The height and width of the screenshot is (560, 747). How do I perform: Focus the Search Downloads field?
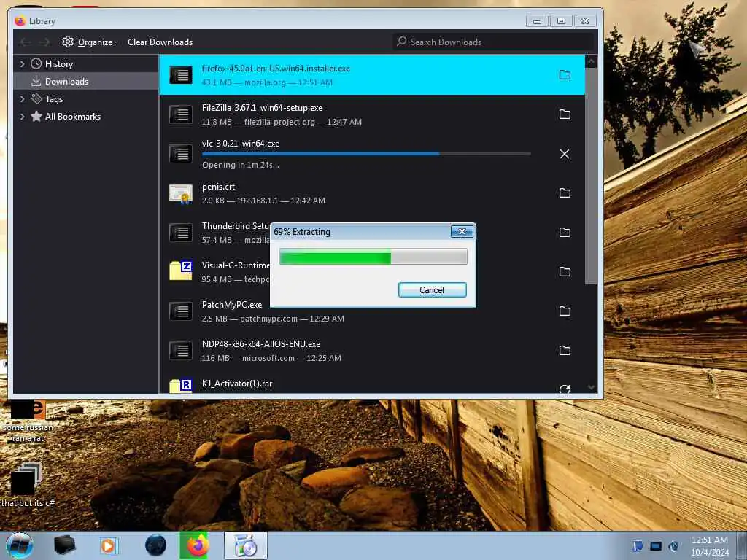(493, 42)
